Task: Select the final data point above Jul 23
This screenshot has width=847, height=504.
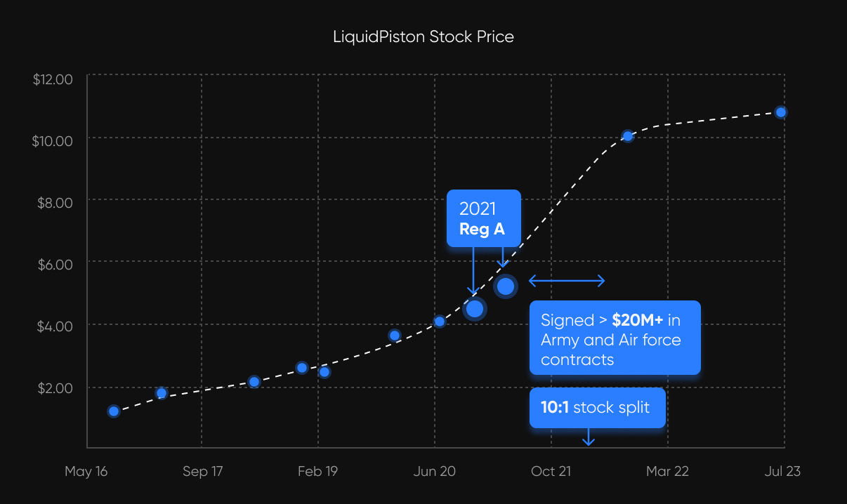Action: (x=780, y=112)
